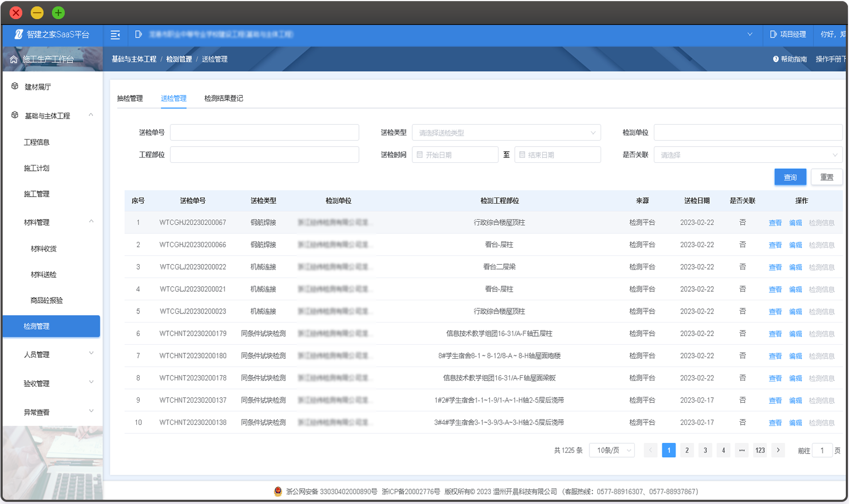Switch to the 送检管理 tab
The image size is (849, 504).
174,98
